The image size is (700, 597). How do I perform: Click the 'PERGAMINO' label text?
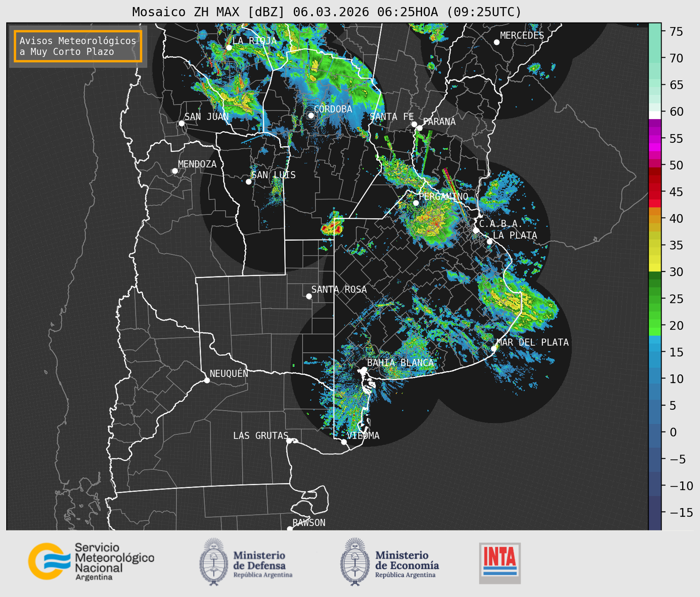click(444, 196)
